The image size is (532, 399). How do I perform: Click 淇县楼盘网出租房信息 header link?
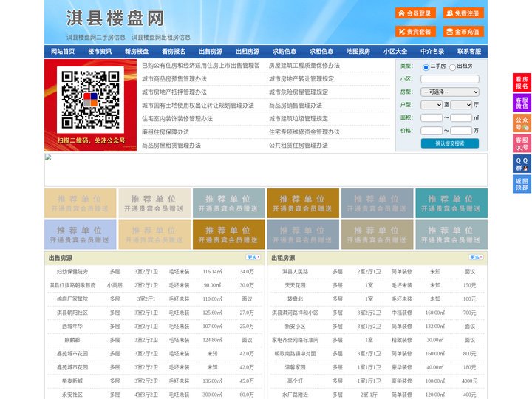161,38
